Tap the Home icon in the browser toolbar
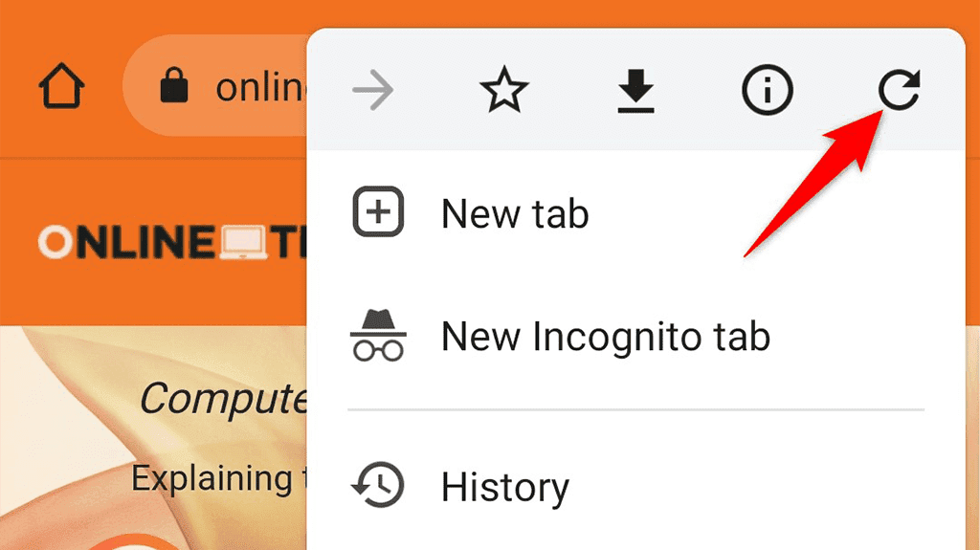 pos(61,89)
